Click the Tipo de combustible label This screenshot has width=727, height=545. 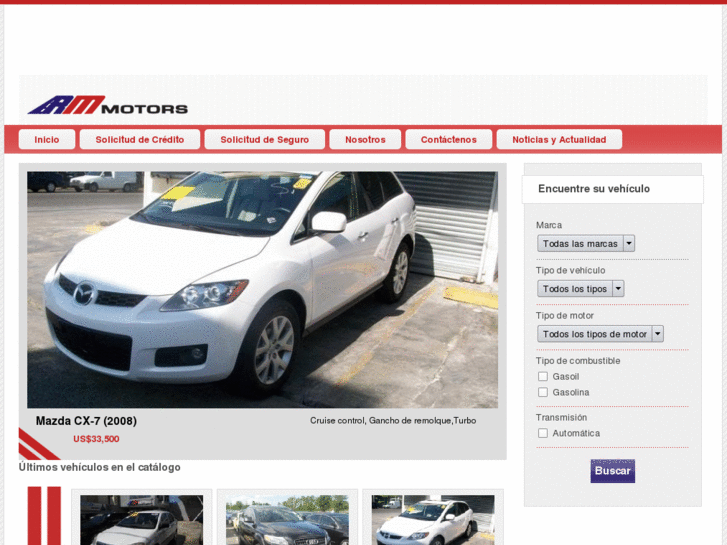click(x=578, y=361)
